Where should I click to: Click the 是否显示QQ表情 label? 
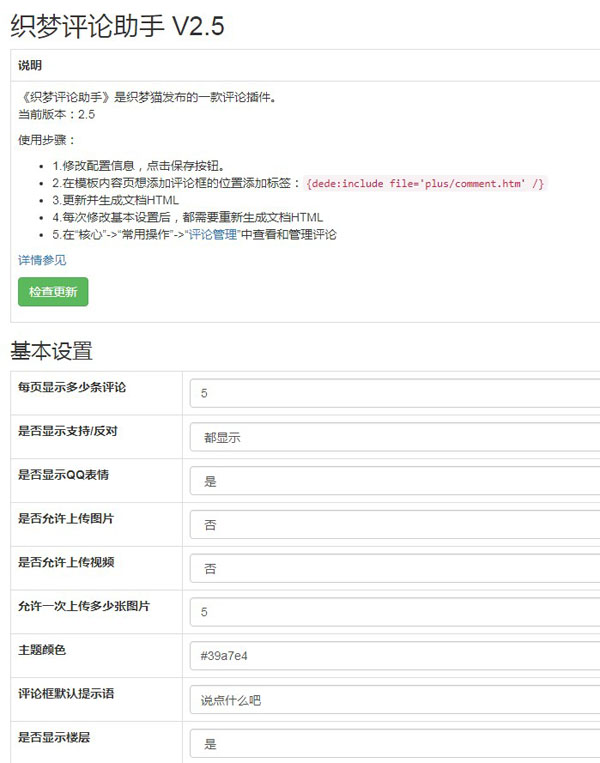tap(63, 475)
